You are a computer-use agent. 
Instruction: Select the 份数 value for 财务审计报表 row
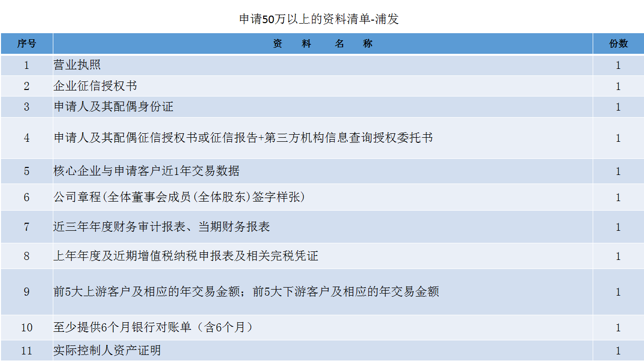pos(618,227)
